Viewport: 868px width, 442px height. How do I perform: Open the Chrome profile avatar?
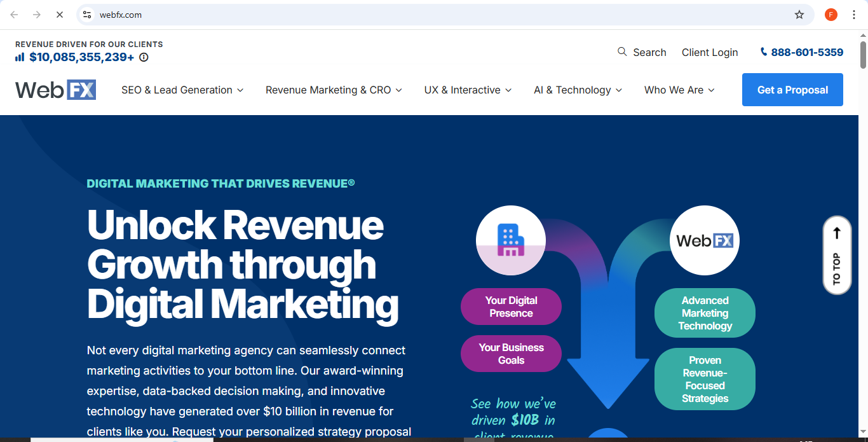click(x=831, y=15)
